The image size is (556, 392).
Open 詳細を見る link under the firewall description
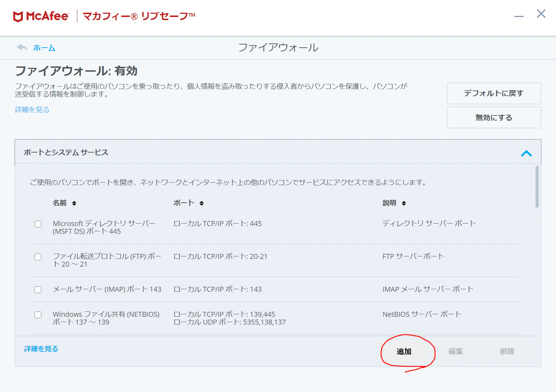(32, 109)
